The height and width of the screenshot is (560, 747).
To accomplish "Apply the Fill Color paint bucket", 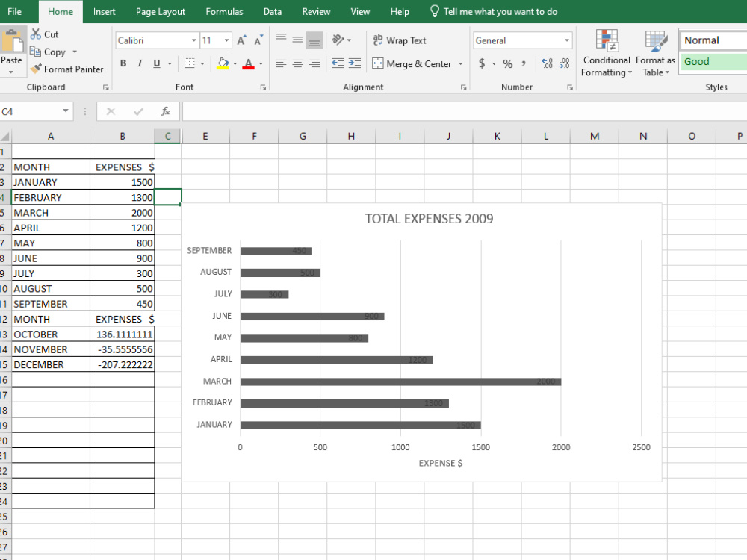I will [x=223, y=63].
